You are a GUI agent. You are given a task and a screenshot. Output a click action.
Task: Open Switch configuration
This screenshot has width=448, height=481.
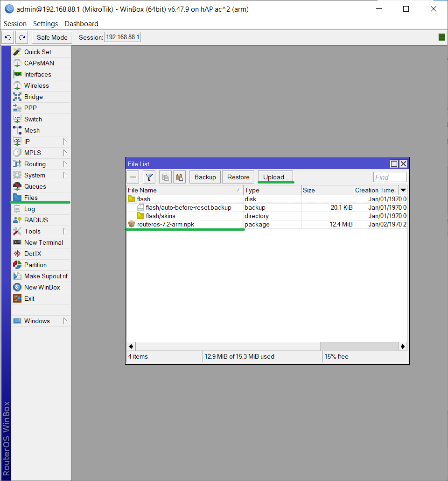(41, 119)
